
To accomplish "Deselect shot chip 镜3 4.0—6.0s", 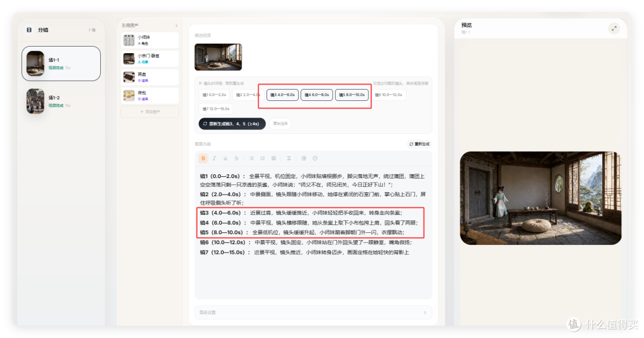I will click(x=282, y=94).
